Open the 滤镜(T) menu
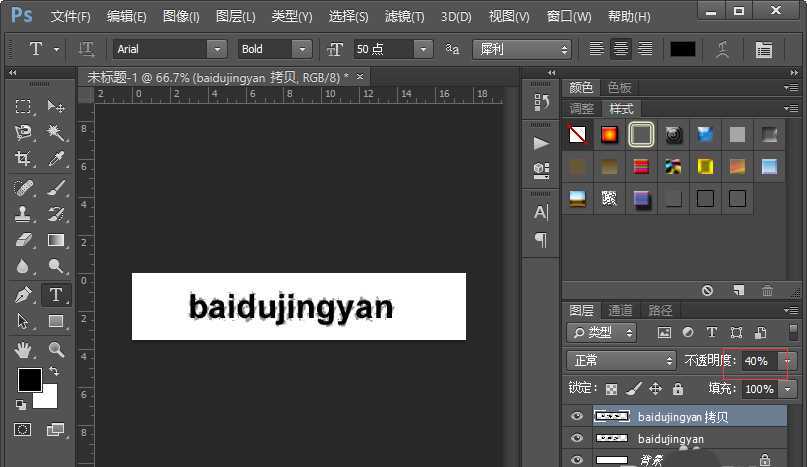807x467 pixels. pos(405,17)
